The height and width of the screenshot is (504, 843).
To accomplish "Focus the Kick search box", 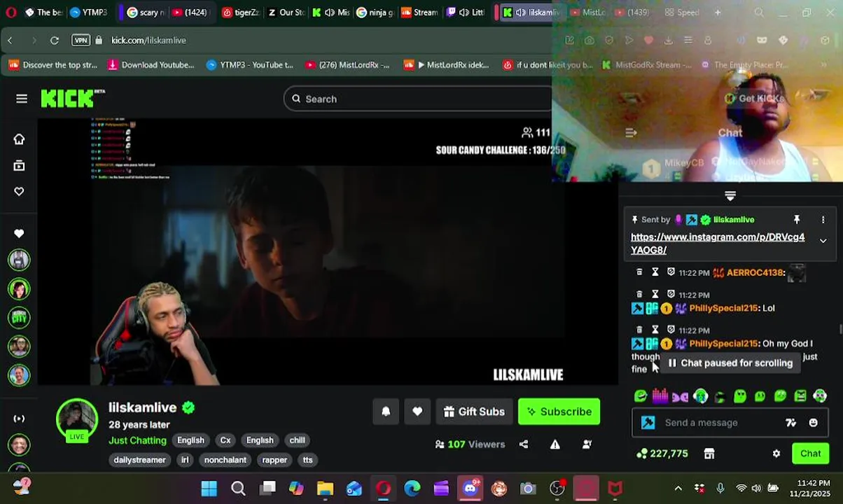I will coord(420,99).
